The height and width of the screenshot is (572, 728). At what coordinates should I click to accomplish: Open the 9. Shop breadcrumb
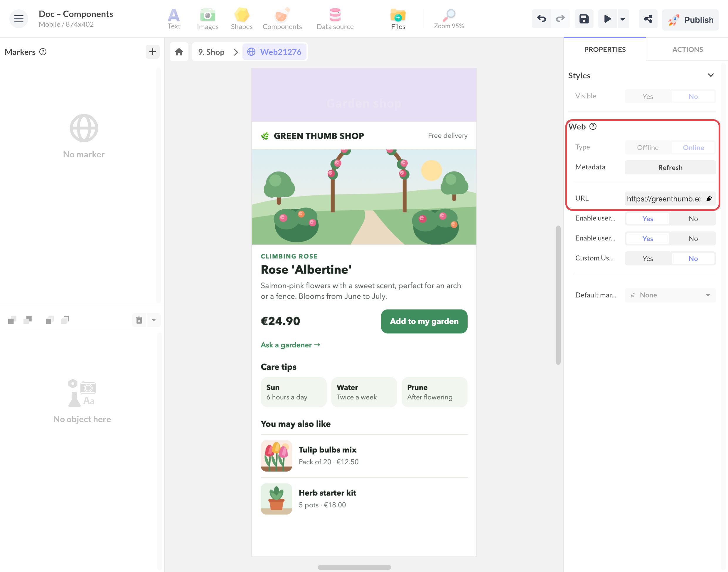pos(211,52)
